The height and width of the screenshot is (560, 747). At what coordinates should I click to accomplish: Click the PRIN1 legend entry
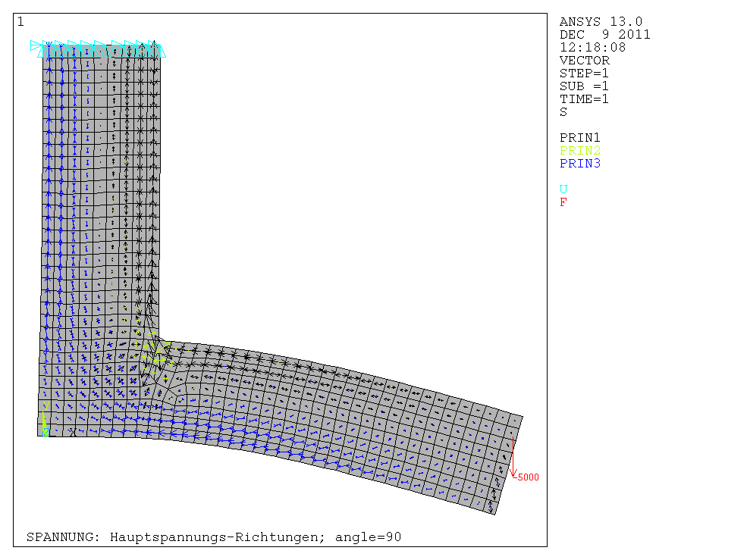coord(580,138)
